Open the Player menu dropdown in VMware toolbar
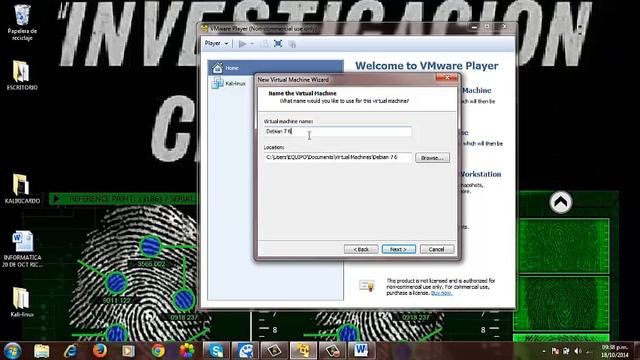The width and height of the screenshot is (640, 360). 217,43
